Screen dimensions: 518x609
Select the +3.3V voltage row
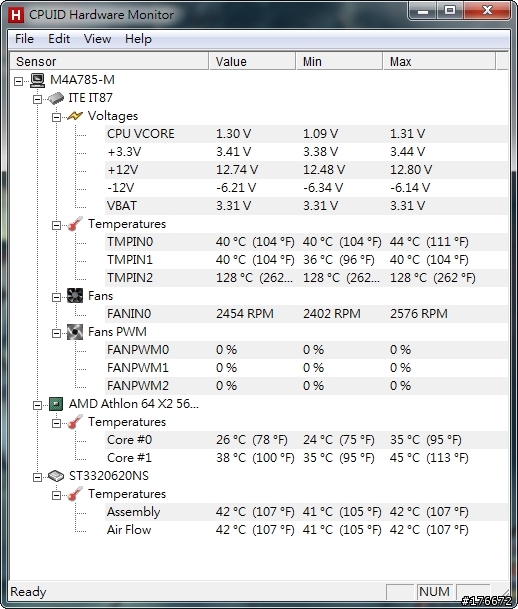pyautogui.click(x=306, y=151)
